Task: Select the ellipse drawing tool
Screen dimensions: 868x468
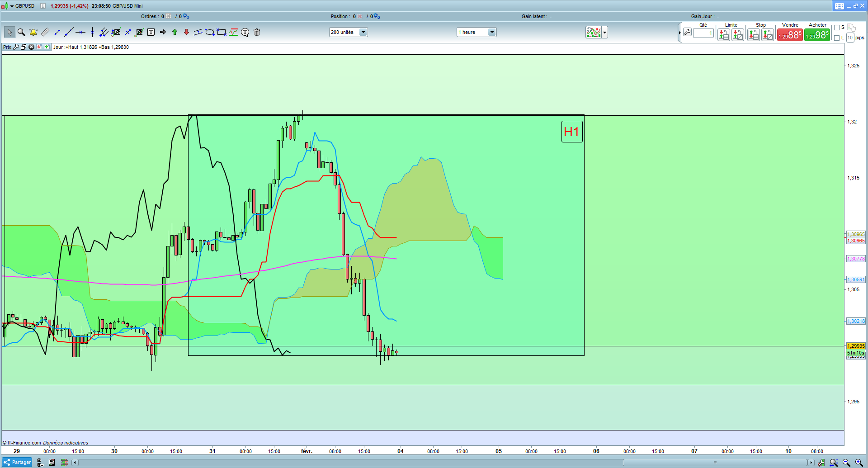Action: coord(210,32)
